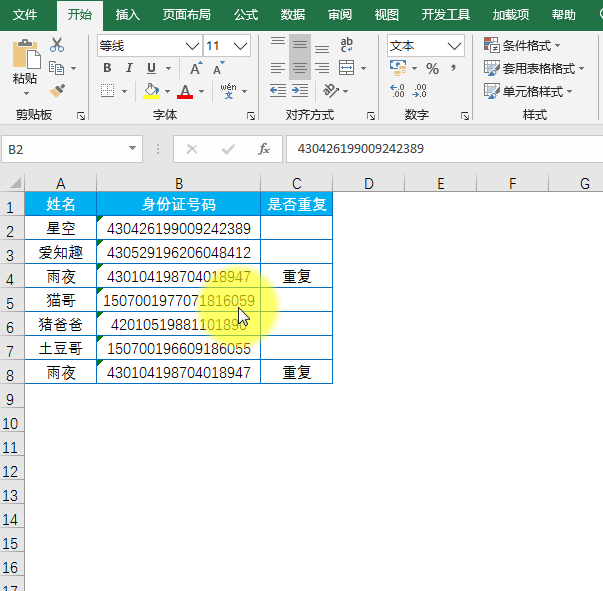
Task: Switch to 视图 tab
Action: [387, 15]
